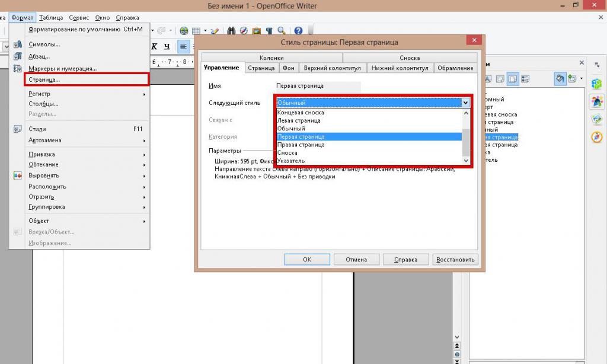This screenshot has height=364, width=607.
Task: Choose Стили F11 menu entry
Action: point(87,129)
